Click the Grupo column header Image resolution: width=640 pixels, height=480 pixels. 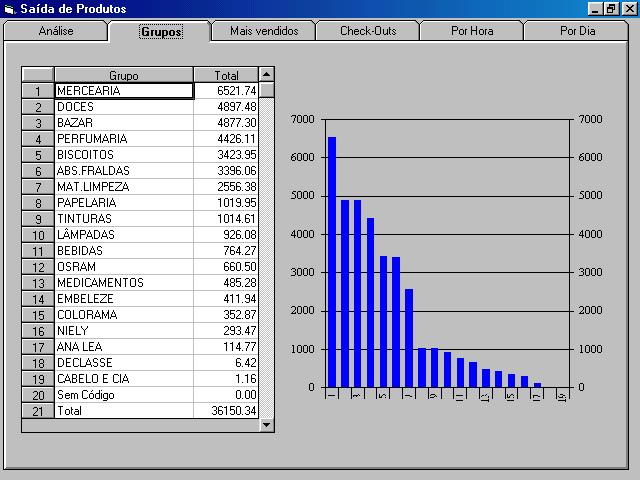123,75
